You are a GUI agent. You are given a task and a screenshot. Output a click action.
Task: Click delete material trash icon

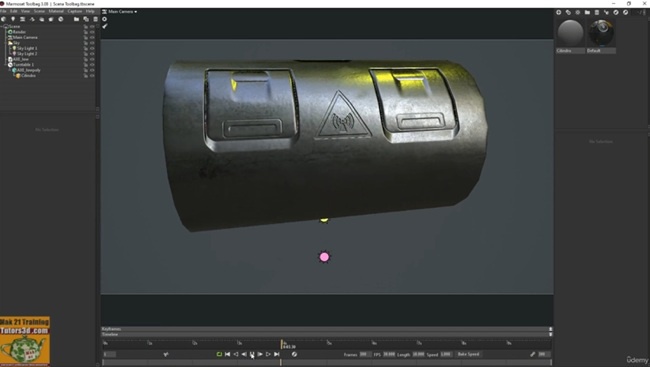click(x=597, y=12)
